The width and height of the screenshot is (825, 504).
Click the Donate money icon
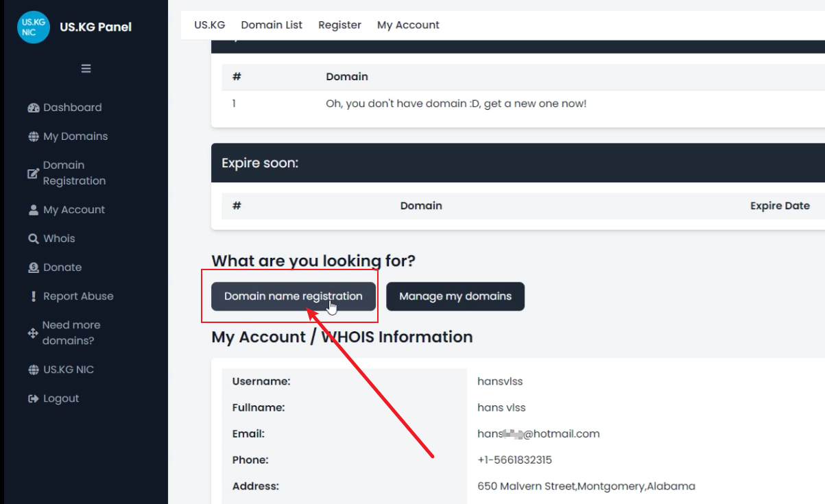click(x=34, y=267)
